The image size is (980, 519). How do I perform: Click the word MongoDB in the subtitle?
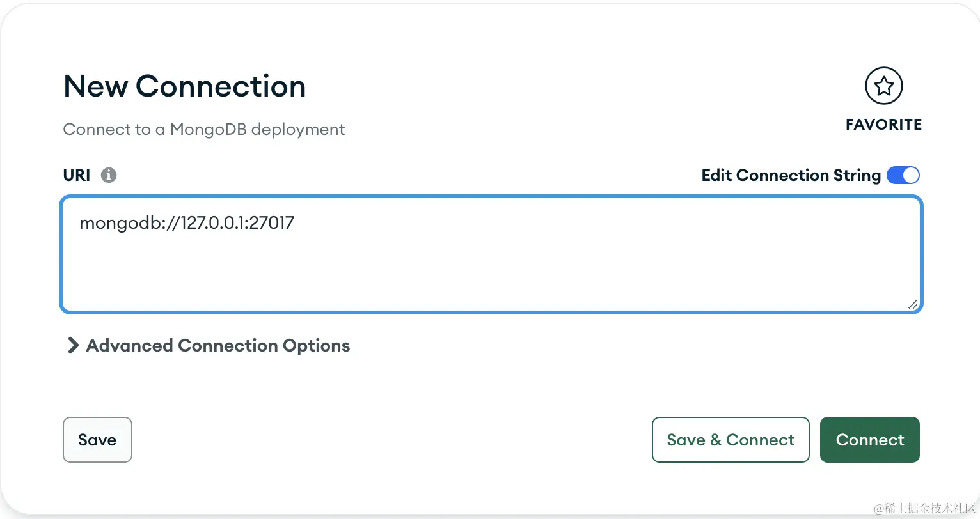click(208, 129)
